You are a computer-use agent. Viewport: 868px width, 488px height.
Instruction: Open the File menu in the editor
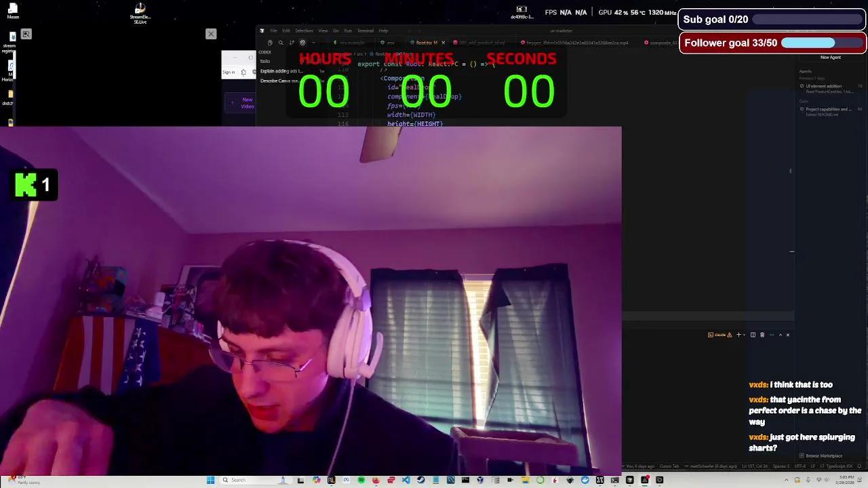[x=274, y=30]
